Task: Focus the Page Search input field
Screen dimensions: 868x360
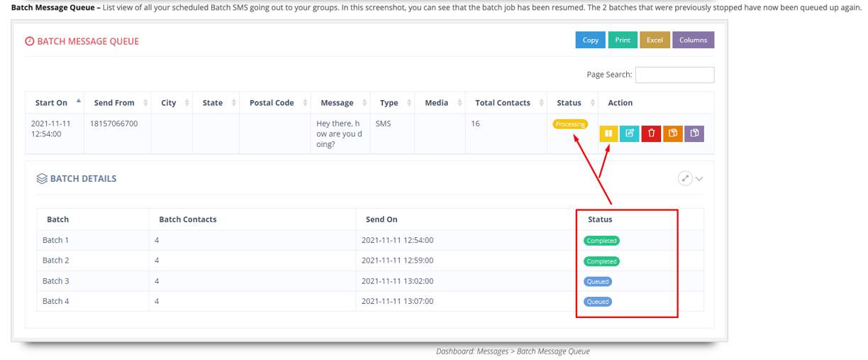Action: 674,75
